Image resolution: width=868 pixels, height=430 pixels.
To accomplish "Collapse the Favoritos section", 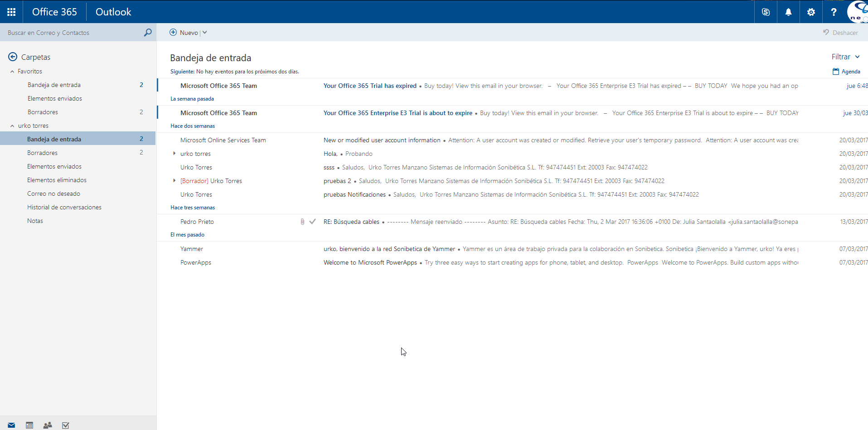I will point(12,72).
